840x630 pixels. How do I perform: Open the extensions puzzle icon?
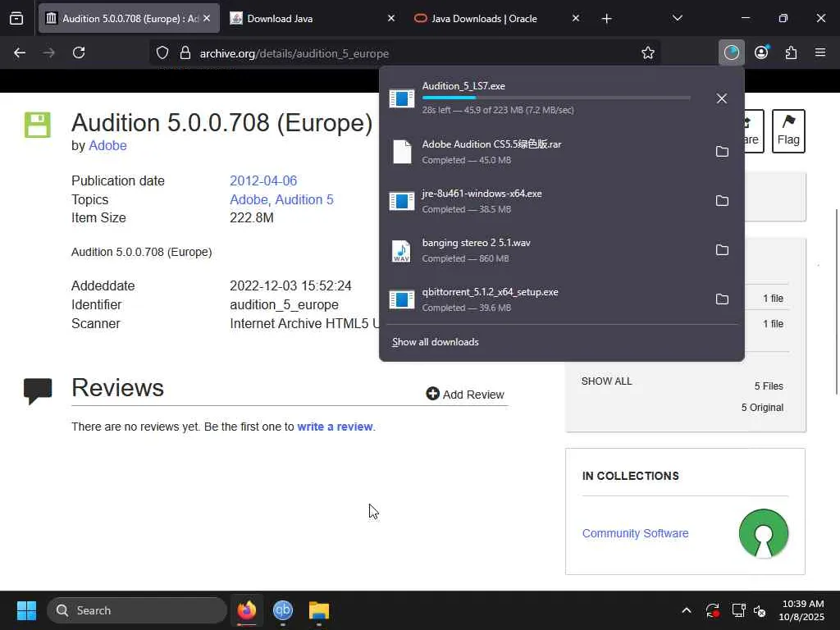coord(792,52)
